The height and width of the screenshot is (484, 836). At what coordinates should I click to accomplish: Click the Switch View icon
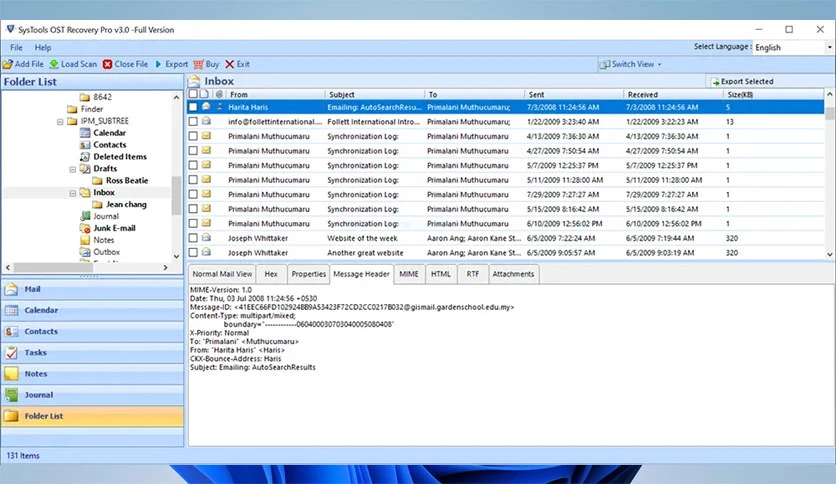(x=605, y=64)
